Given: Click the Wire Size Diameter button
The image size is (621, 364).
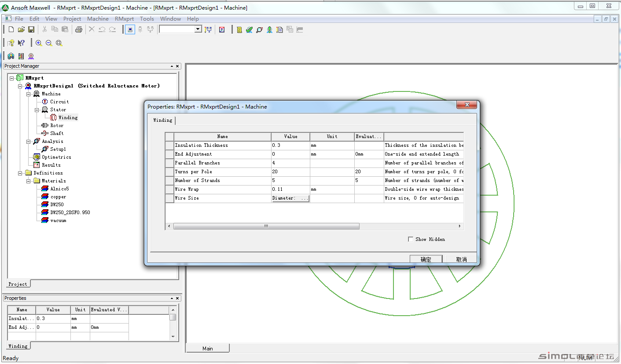Looking at the screenshot, I should 290,198.
